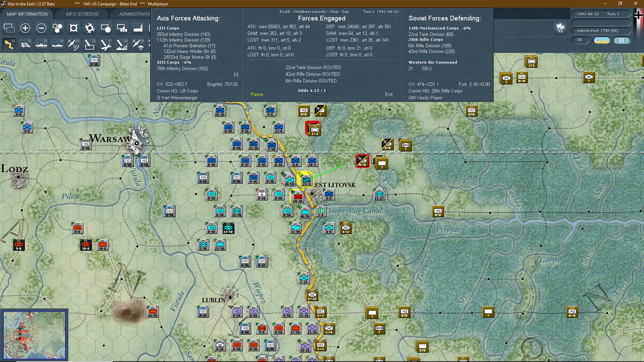Select F5 air recon mode
Screen dimensions: 644x362
click(73, 44)
